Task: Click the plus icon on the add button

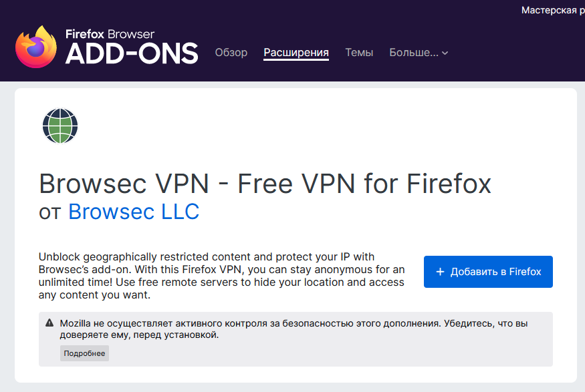Action: pyautogui.click(x=440, y=272)
